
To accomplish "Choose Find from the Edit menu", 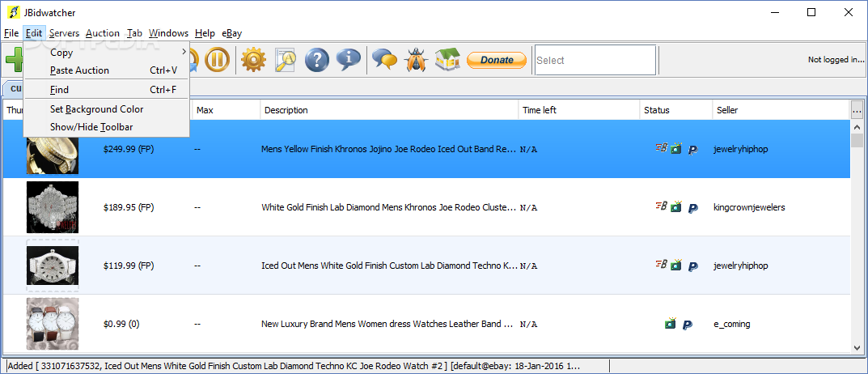I will (107, 90).
